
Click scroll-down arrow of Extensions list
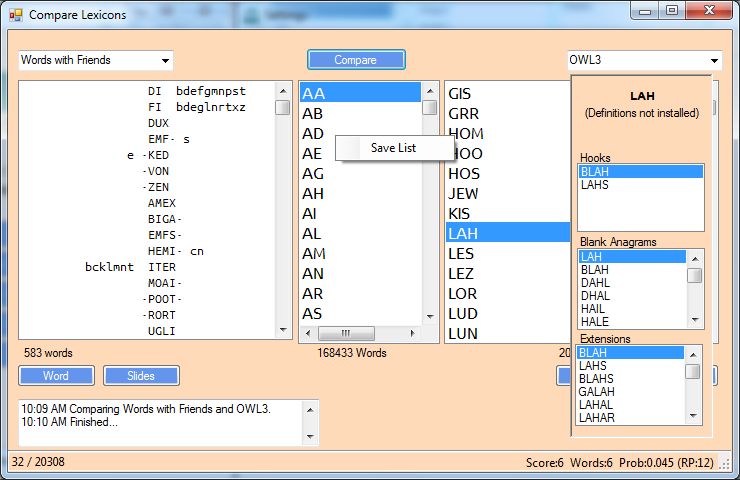pyautogui.click(x=693, y=416)
